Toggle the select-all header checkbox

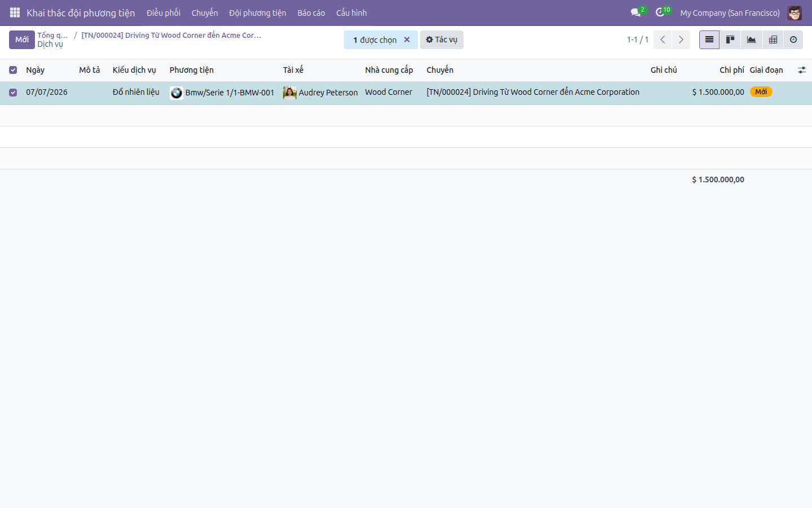(x=13, y=70)
